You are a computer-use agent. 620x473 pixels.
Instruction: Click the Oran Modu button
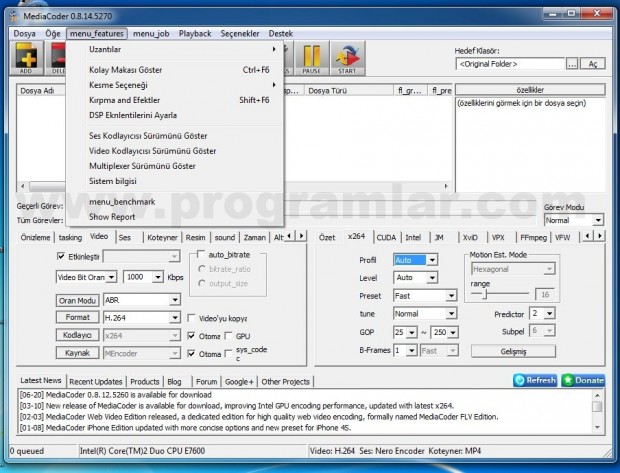click(x=77, y=301)
